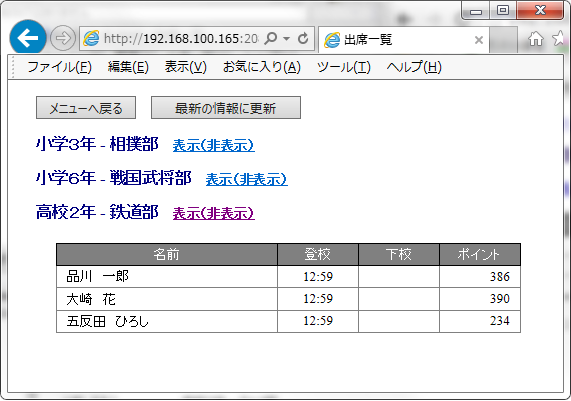571x401 pixels.
Task: Open the 編集(E) menu
Action: pyautogui.click(x=128, y=67)
